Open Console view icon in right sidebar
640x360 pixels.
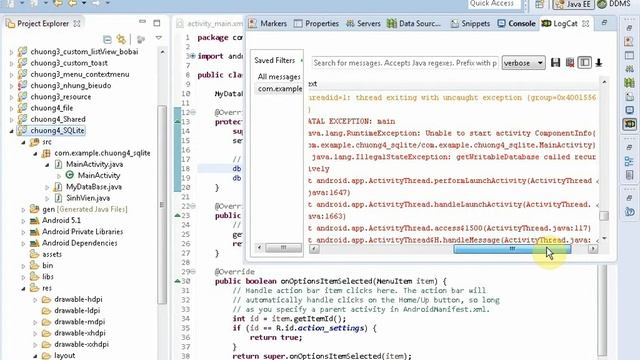pos(629,110)
